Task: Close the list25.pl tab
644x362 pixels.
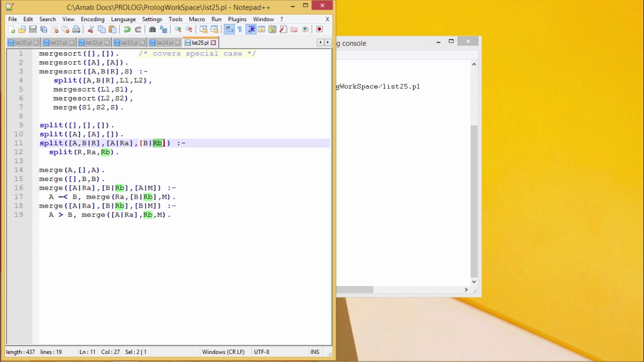Action: point(213,43)
